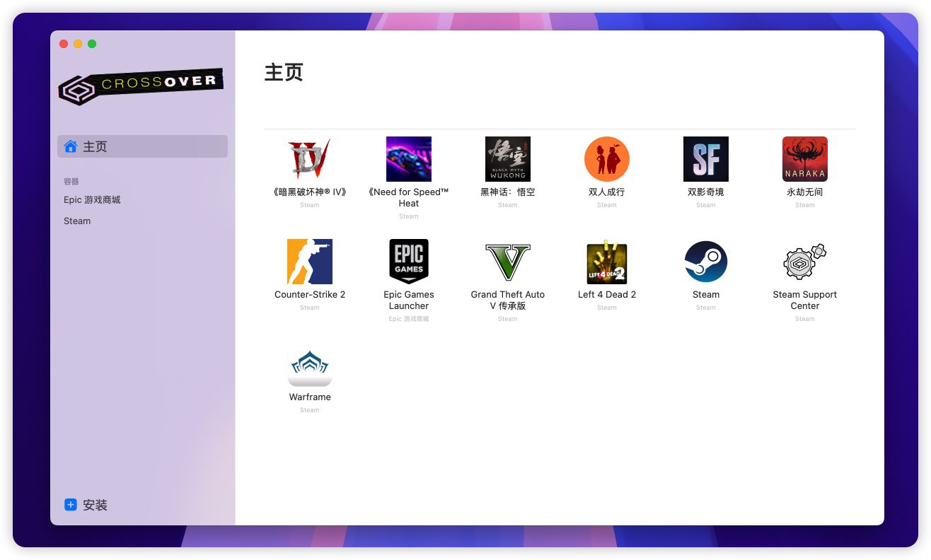Viewport: 931px width, 560px height.
Task: Open Black Myth Wukong icon
Action: tap(508, 159)
